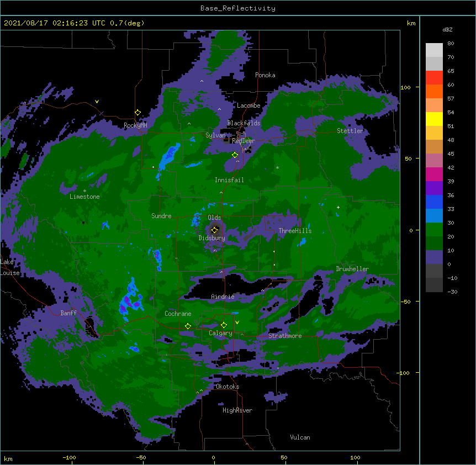The height and width of the screenshot is (465, 476).
Task: Click the Sundre city label
Action: coord(161,216)
